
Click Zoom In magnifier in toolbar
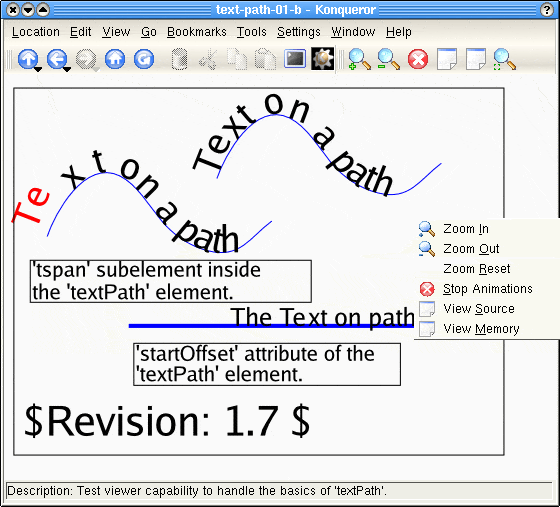point(359,59)
